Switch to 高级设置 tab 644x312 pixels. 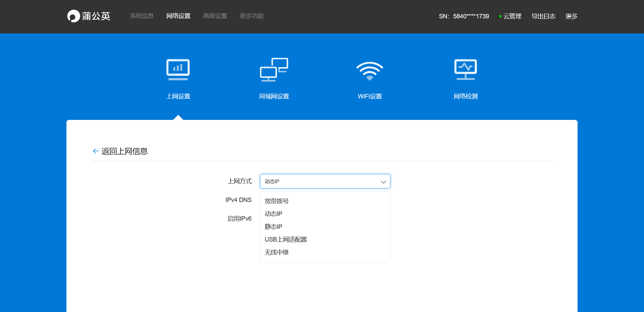coord(215,16)
